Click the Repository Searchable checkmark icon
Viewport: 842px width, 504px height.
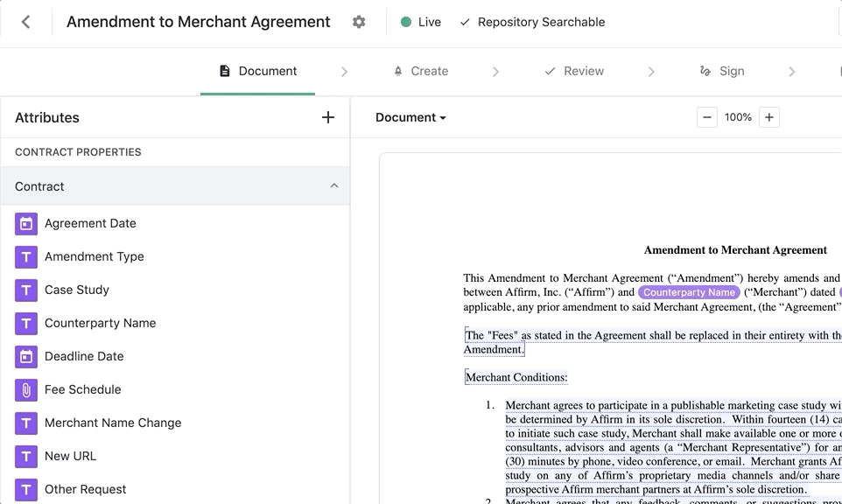pos(465,22)
